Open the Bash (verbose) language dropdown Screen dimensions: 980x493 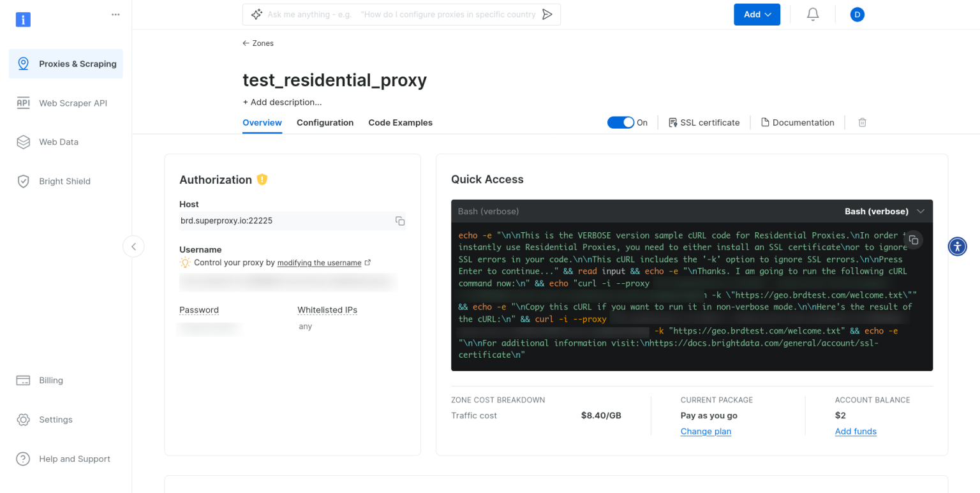pos(885,211)
